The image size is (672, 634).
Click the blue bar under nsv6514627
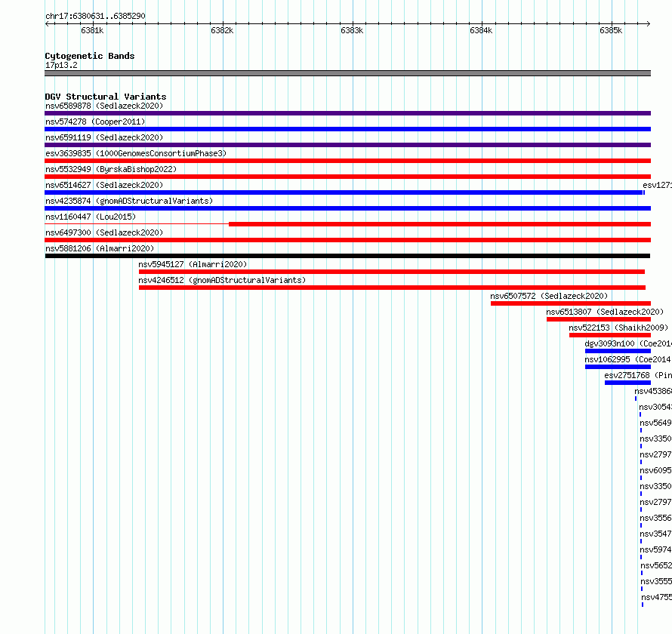click(344, 192)
